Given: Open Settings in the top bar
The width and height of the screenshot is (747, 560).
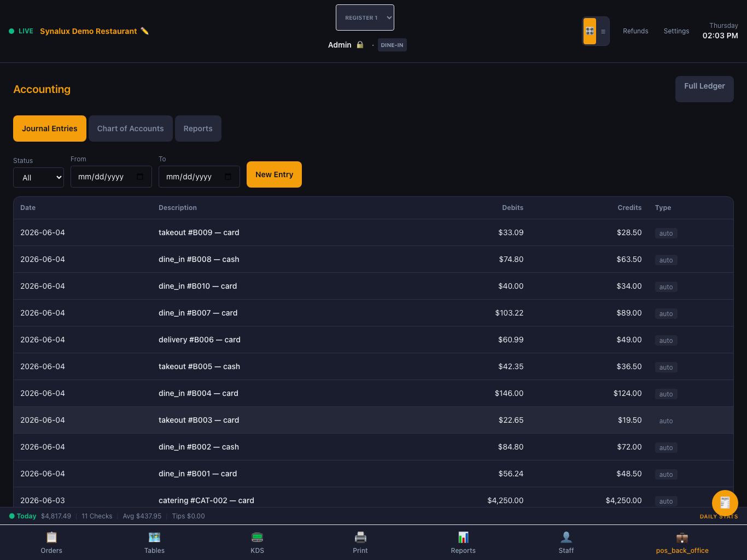Looking at the screenshot, I should [x=676, y=31].
